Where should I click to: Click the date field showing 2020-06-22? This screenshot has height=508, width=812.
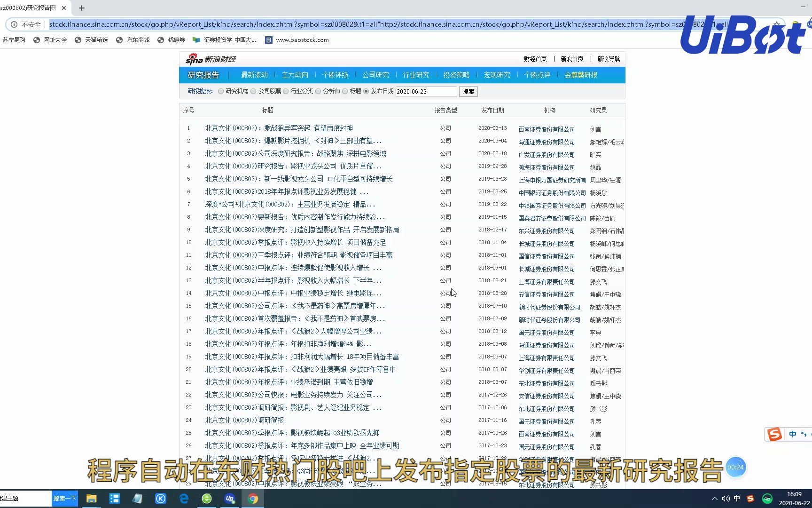(426, 91)
